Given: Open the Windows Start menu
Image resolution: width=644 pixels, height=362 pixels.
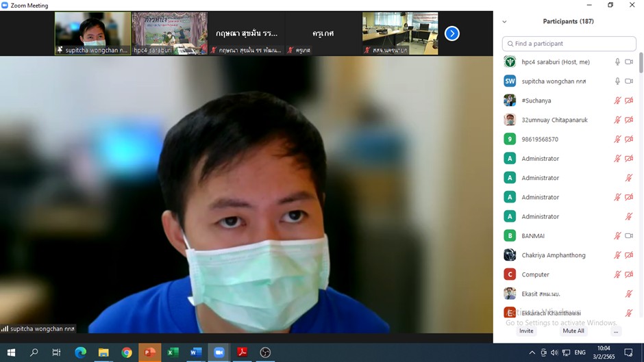Looking at the screenshot, I should pyautogui.click(x=11, y=352).
